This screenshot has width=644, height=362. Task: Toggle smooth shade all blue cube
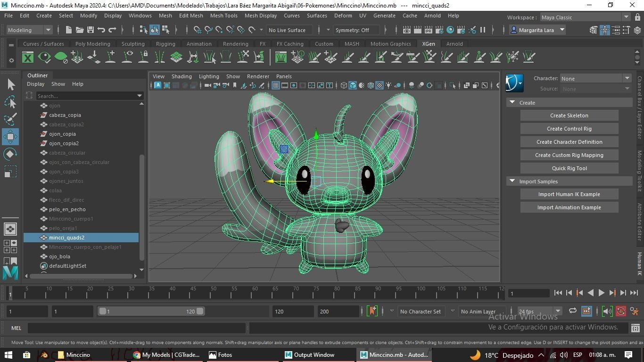(x=353, y=85)
